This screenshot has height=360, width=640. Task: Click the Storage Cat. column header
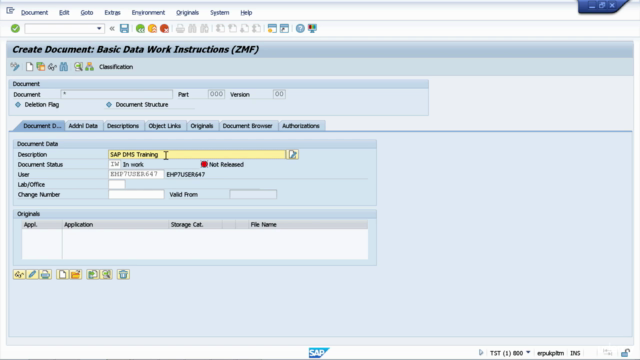196,224
